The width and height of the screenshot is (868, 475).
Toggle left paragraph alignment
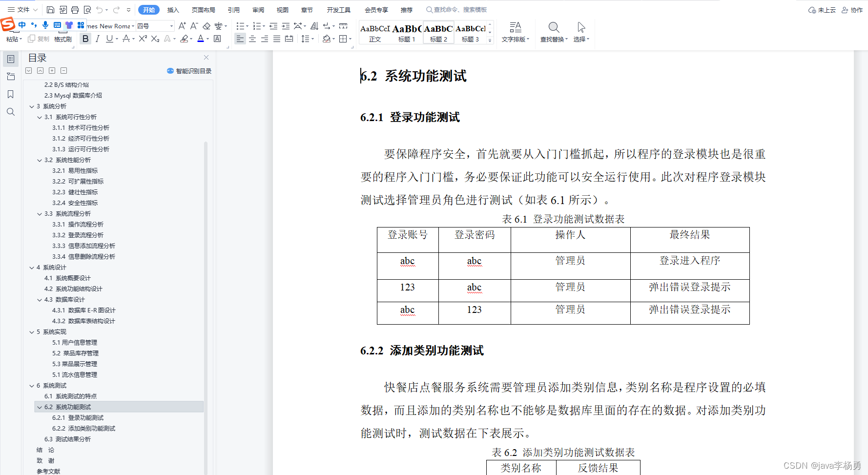coord(240,39)
